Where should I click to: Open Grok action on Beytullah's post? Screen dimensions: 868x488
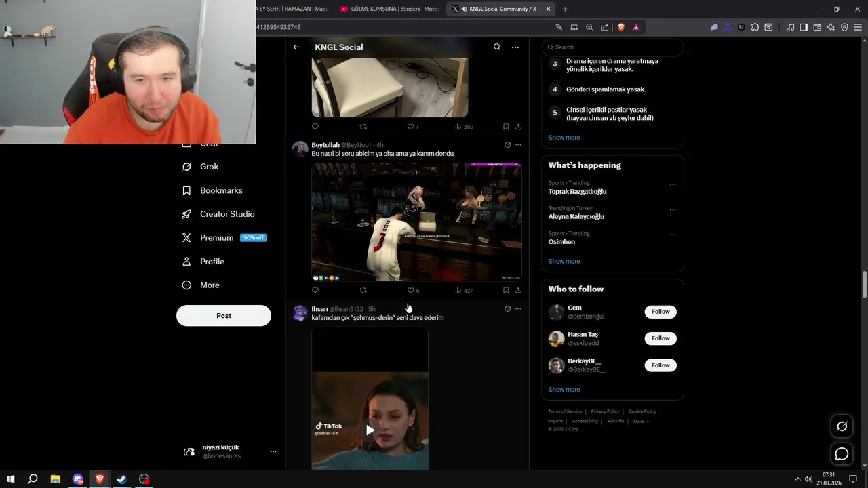click(507, 145)
